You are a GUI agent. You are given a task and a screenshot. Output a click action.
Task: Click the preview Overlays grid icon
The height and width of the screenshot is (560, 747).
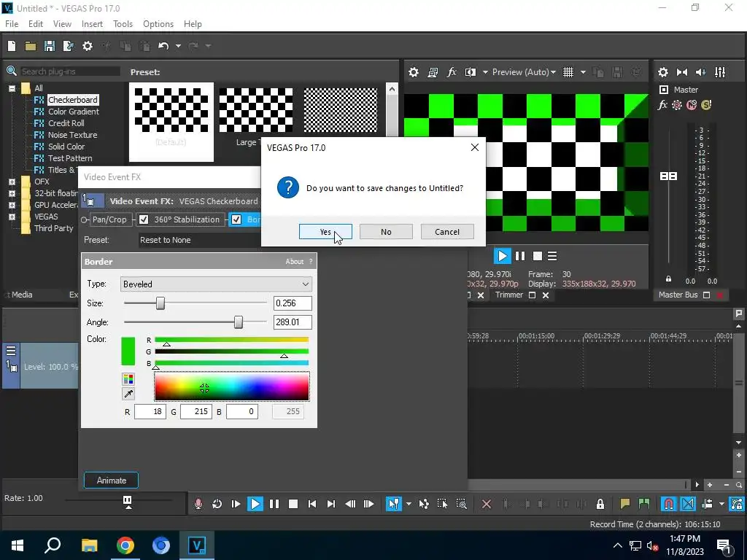pos(568,72)
